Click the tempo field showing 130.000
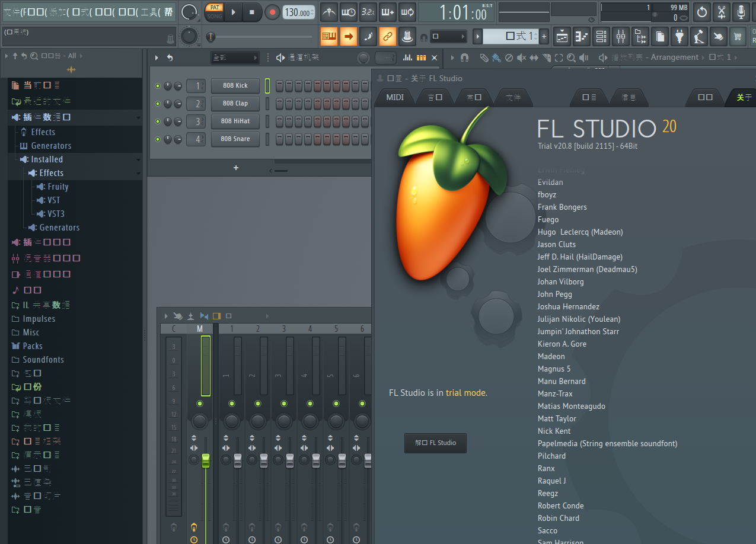Viewport: 756px width, 544px height. [x=299, y=12]
